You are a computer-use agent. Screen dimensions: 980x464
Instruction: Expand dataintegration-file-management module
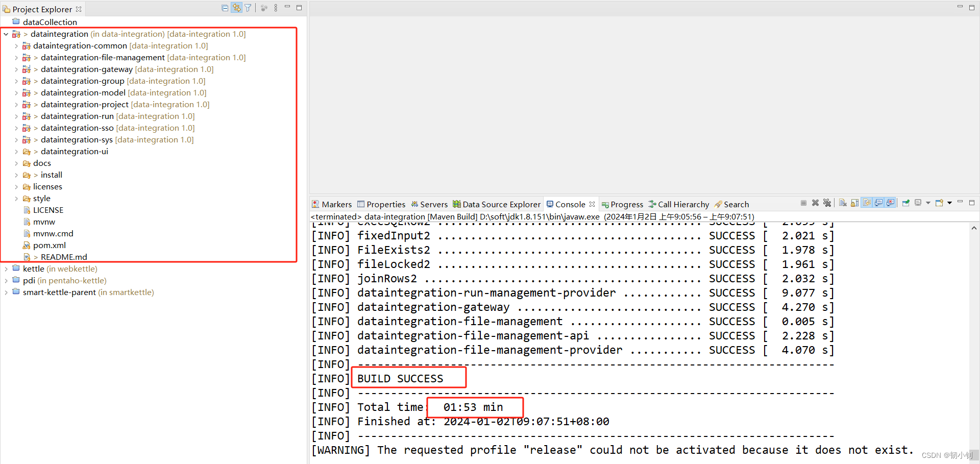[x=16, y=58]
